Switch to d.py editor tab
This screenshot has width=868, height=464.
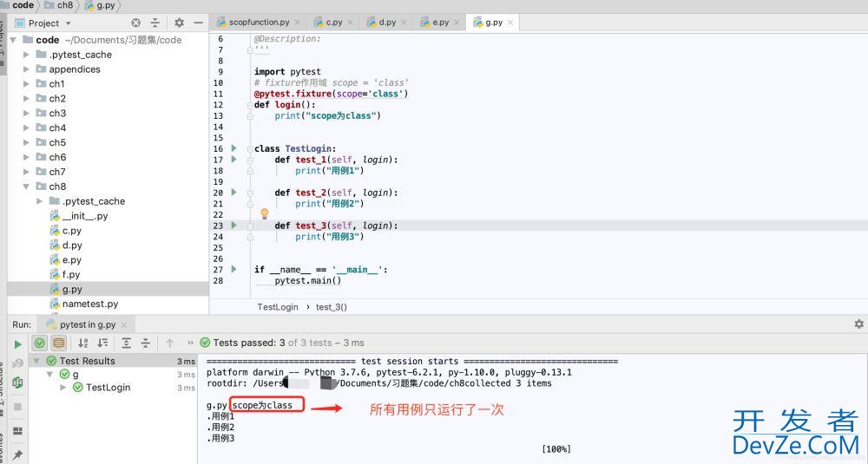(387, 23)
